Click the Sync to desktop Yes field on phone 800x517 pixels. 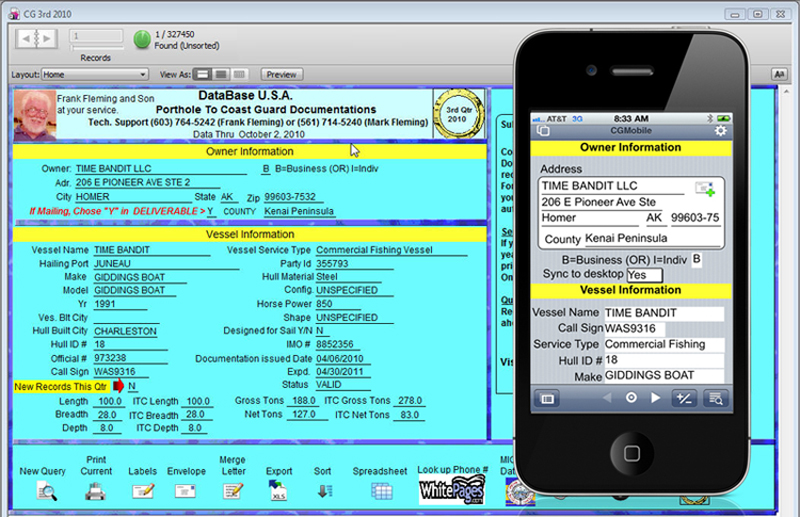[x=644, y=275]
